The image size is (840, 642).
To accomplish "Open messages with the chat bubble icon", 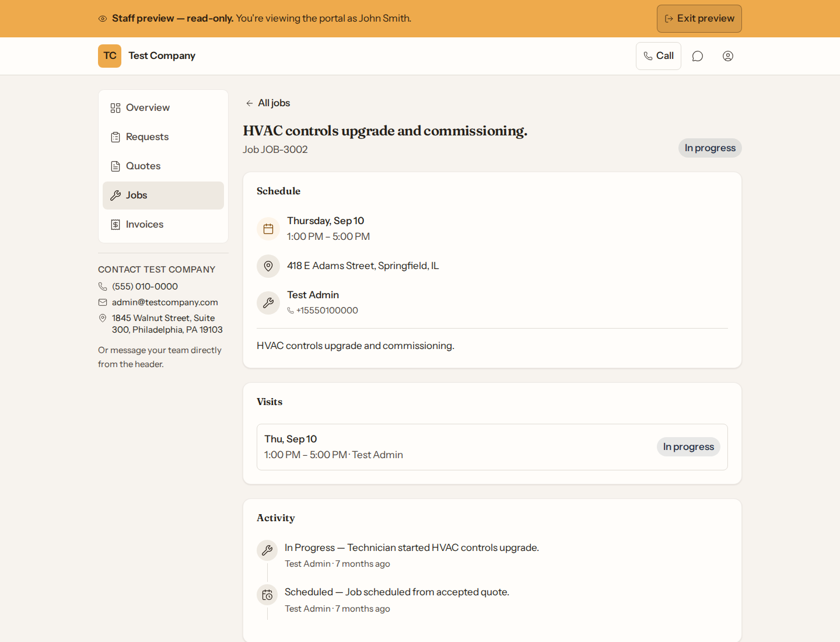I will pyautogui.click(x=698, y=56).
